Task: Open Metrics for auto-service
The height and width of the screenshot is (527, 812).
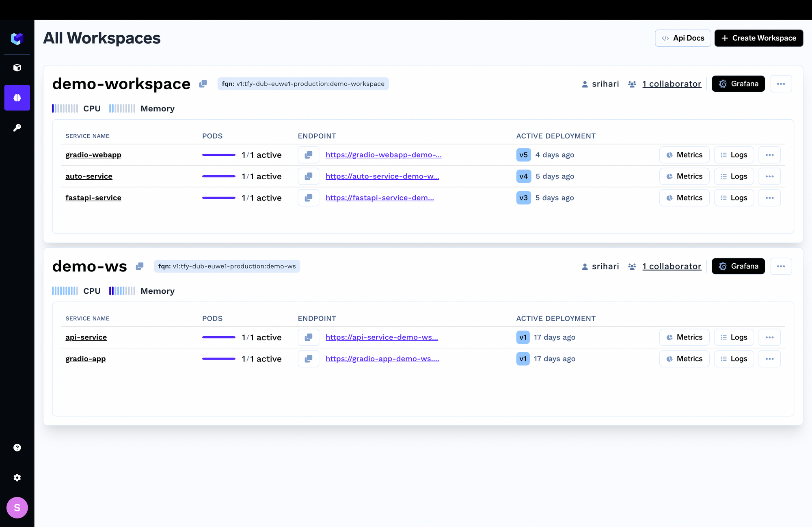Action: (684, 176)
